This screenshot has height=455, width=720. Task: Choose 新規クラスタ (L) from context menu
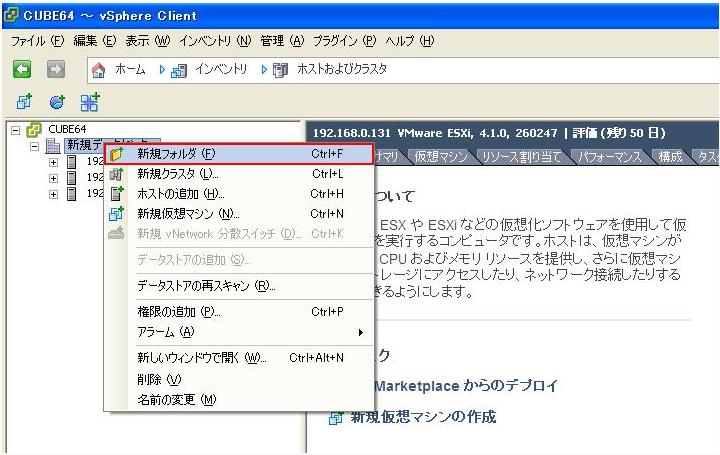coord(238,174)
